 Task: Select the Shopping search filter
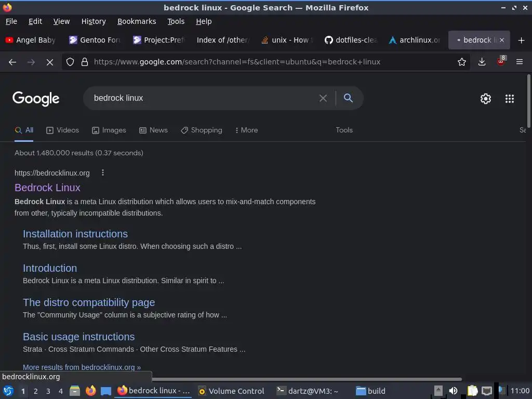tap(202, 130)
